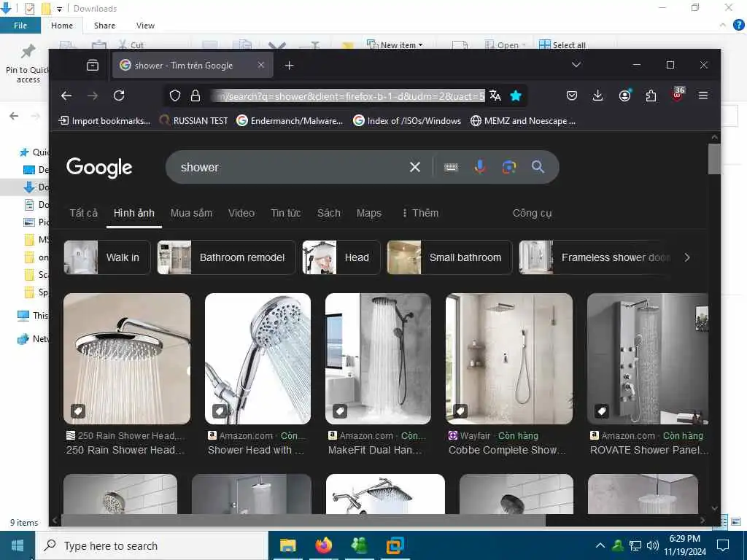The image size is (747, 560).
Task: Open the Video results tab
Action: 241,213
